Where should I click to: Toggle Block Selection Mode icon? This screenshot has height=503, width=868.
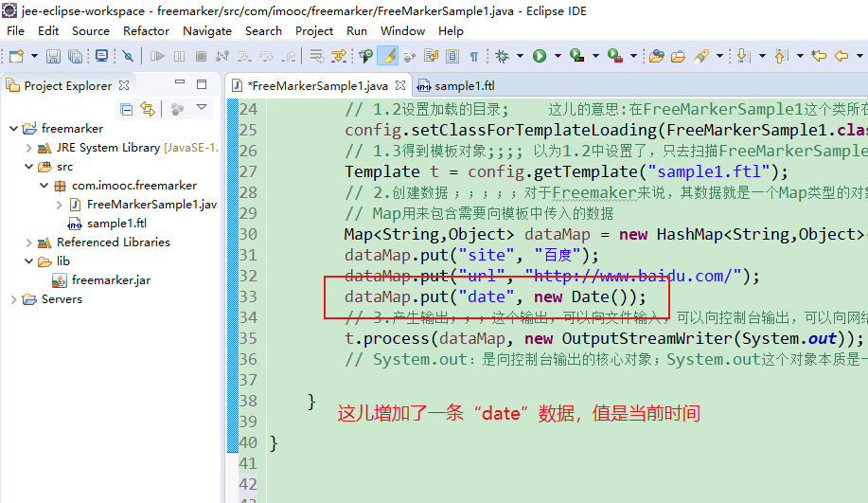pos(452,56)
